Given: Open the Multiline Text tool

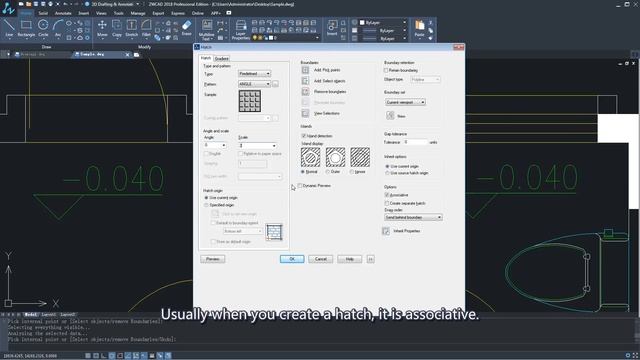Looking at the screenshot, I should (207, 29).
